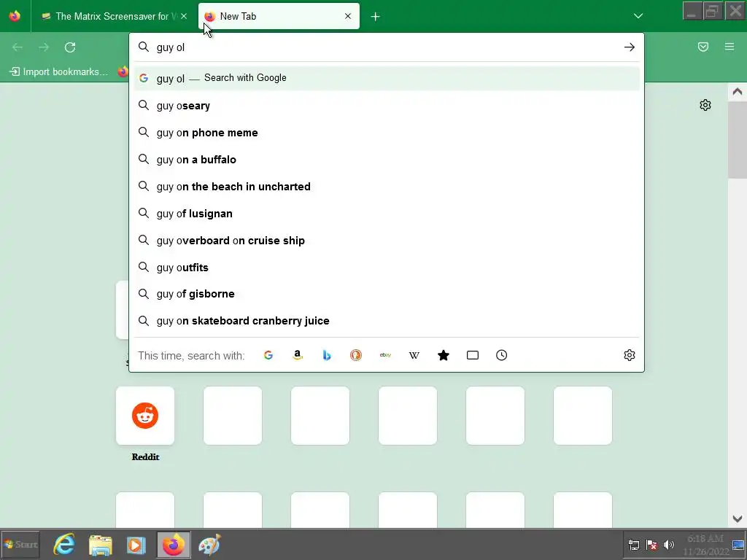The width and height of the screenshot is (747, 560).
Task: Click the go arrow in address bar
Action: (630, 47)
